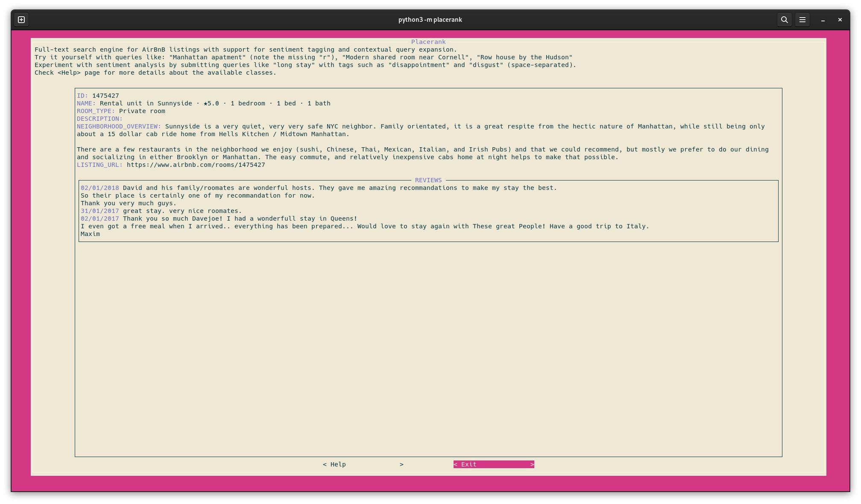Open the airbnb.com listing URL
Image resolution: width=861 pixels, height=504 pixels.
[x=196, y=165]
